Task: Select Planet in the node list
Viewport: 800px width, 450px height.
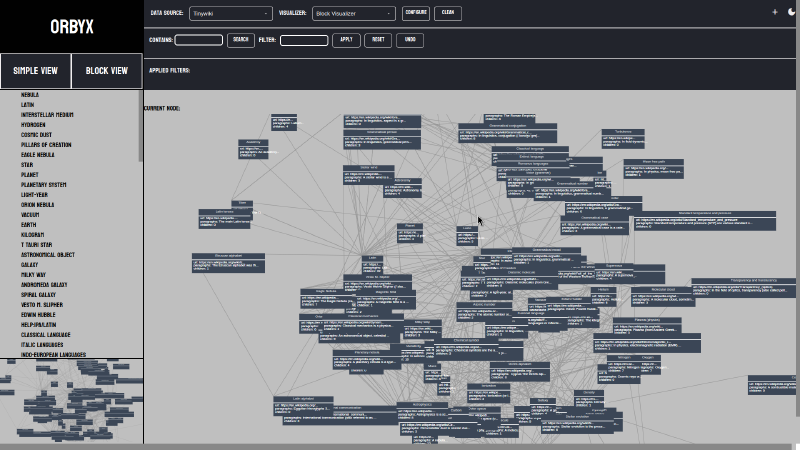Action: point(30,175)
